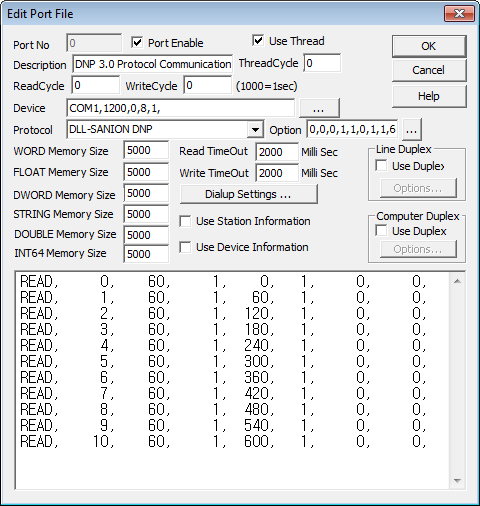This screenshot has width=480, height=506.
Task: Click the DWORD Memory Size field
Action: pyautogui.click(x=146, y=193)
